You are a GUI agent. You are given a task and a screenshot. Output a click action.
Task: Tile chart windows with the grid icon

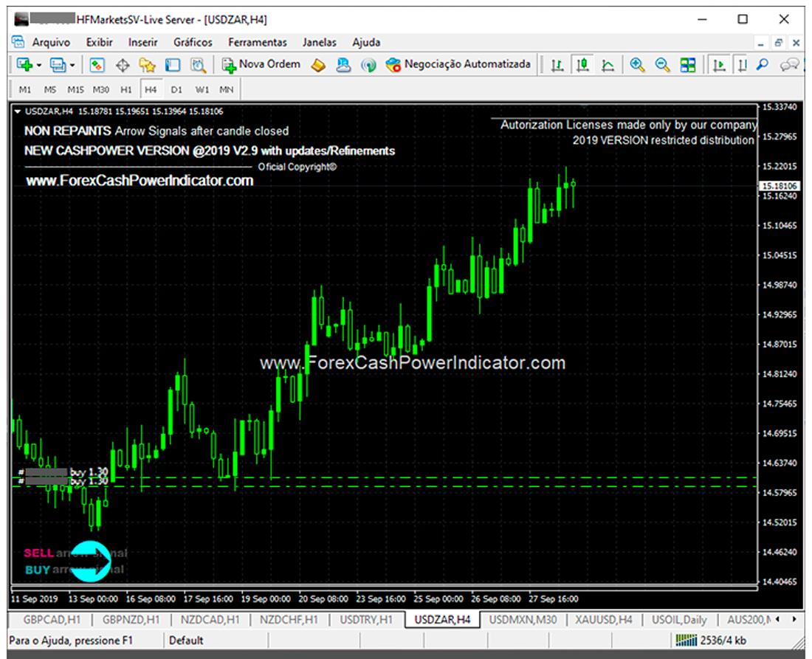(688, 65)
